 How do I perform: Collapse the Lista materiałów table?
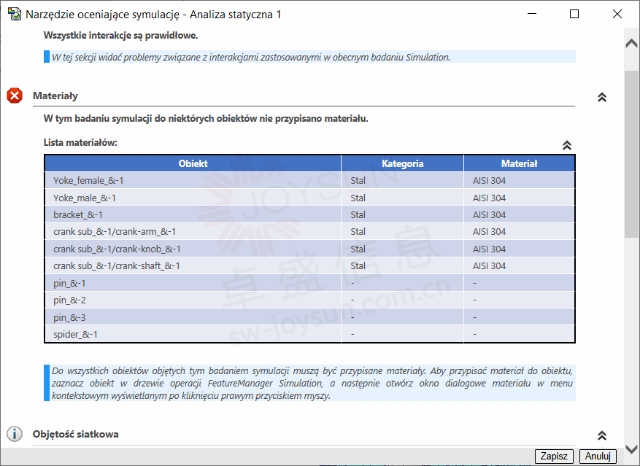567,145
